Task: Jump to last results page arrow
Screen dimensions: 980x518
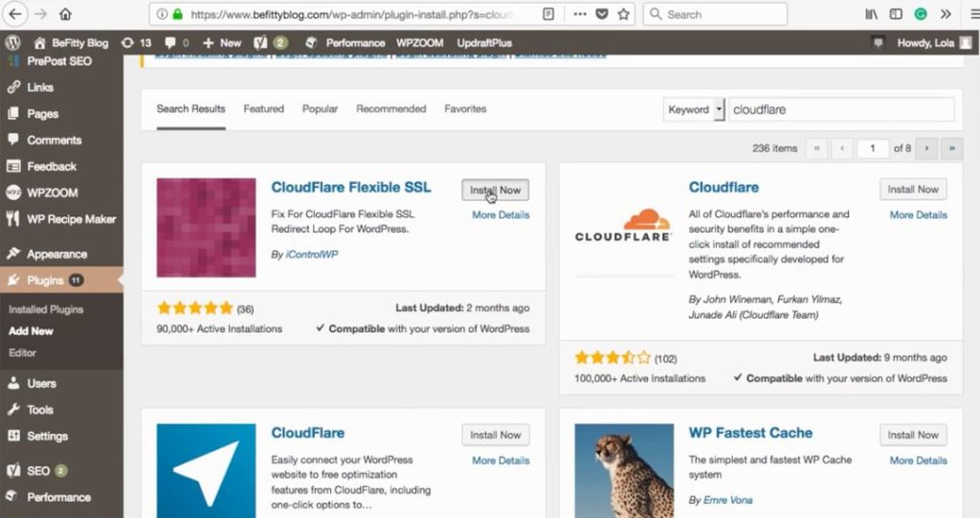Action: tap(952, 148)
